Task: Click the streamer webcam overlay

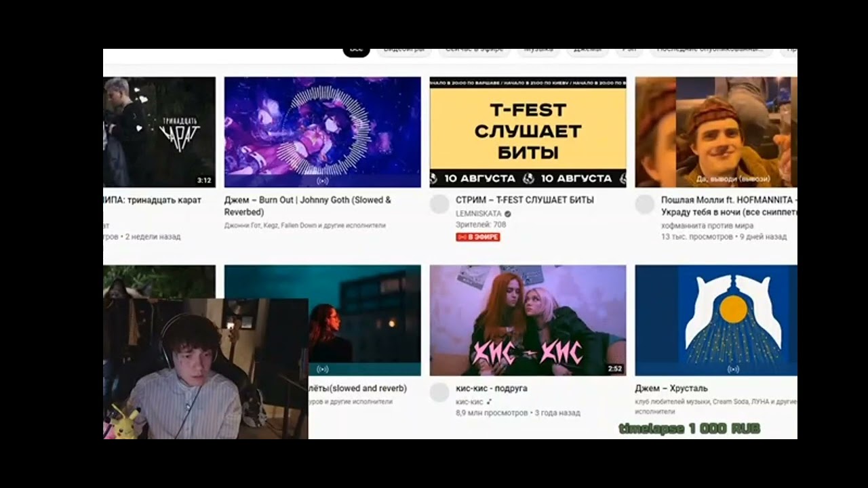Action: pyautogui.click(x=205, y=369)
